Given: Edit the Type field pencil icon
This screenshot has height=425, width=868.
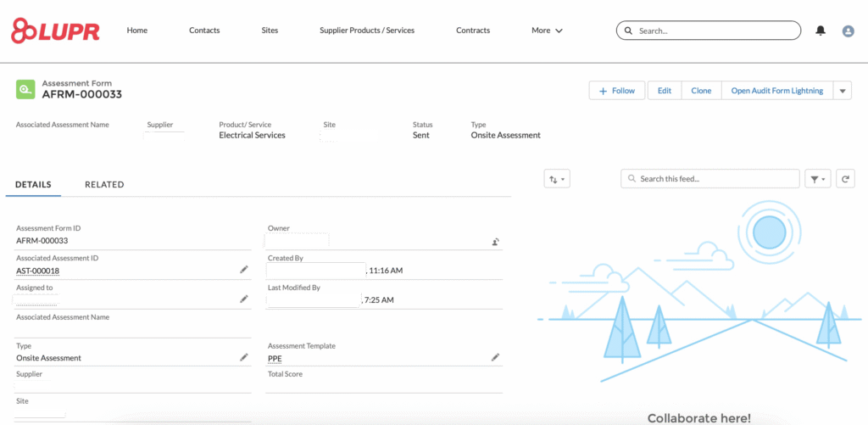Looking at the screenshot, I should 244,358.
